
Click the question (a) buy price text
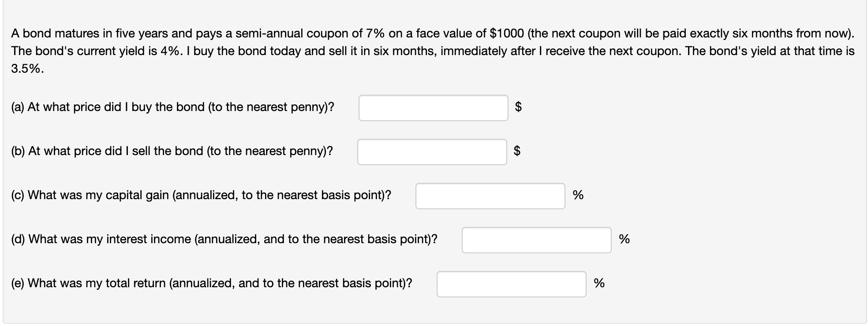click(x=172, y=107)
